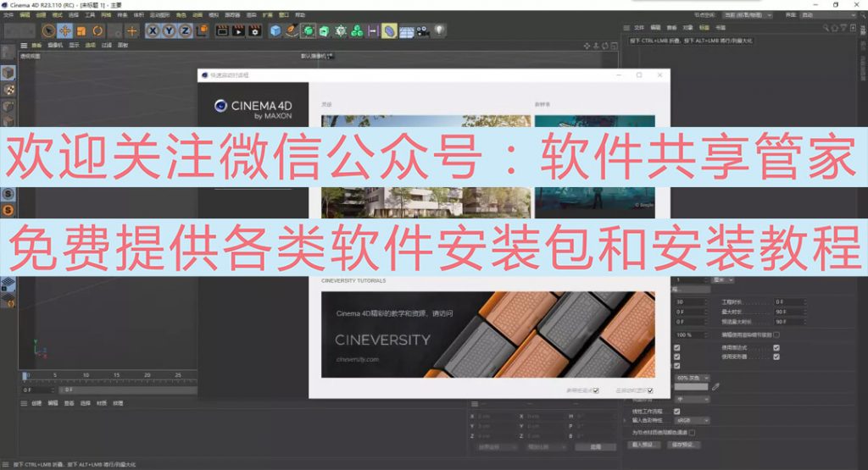The image size is (868, 470).
Task: Open MoGraph Cloner icon
Action: [x=341, y=31]
